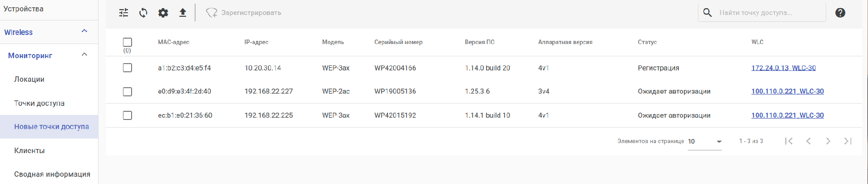
Task: Toggle the select-all checkbox in header
Action: coord(128,42)
